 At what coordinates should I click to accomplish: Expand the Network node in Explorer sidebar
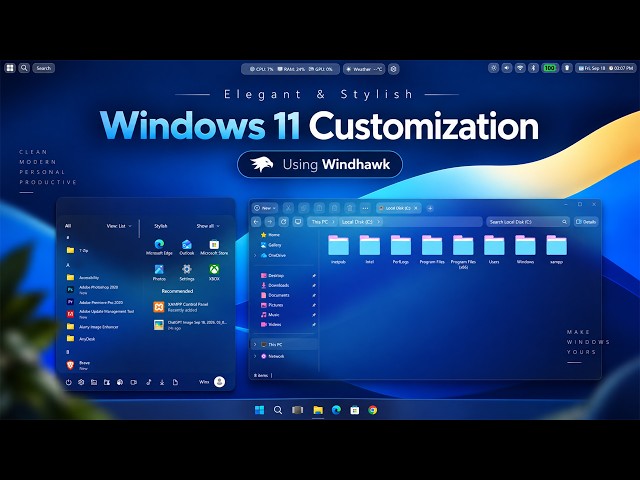click(256, 356)
